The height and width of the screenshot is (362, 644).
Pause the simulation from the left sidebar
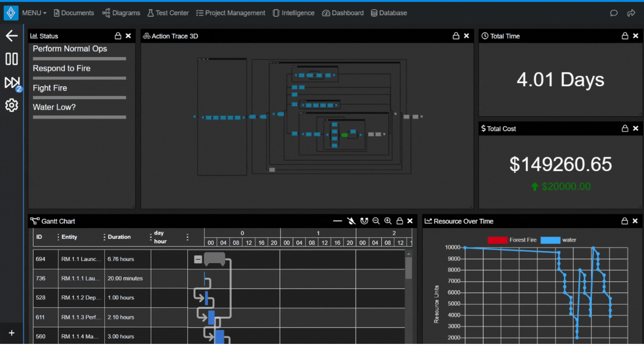point(11,59)
